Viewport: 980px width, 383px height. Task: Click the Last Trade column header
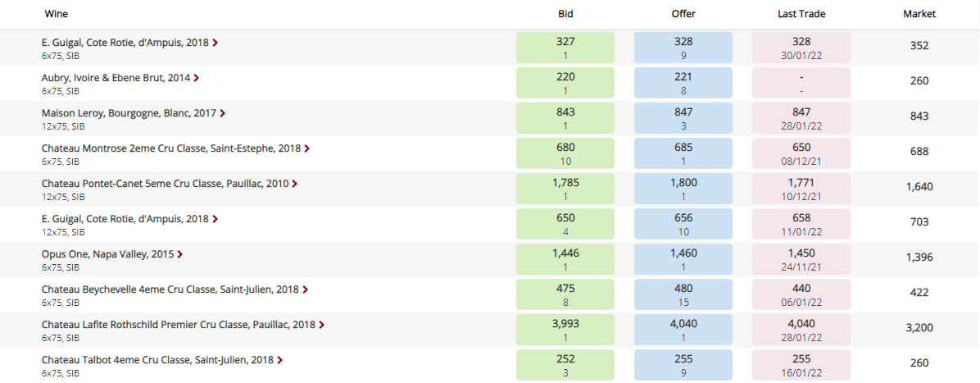801,14
